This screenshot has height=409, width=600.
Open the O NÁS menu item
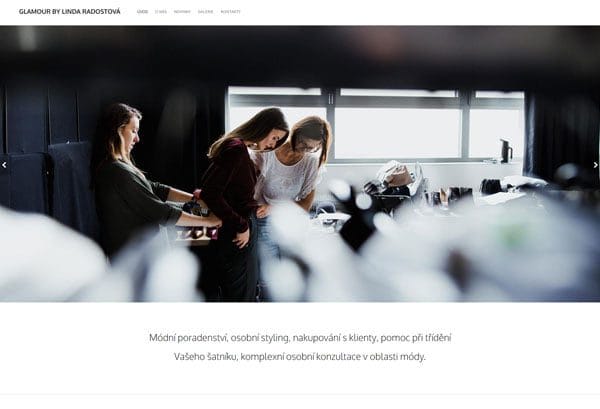point(161,12)
